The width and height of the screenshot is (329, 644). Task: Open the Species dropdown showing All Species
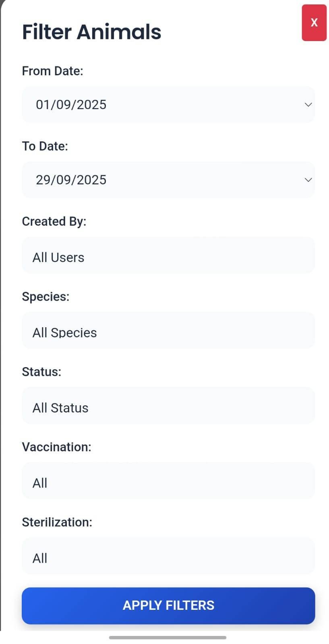click(x=168, y=330)
